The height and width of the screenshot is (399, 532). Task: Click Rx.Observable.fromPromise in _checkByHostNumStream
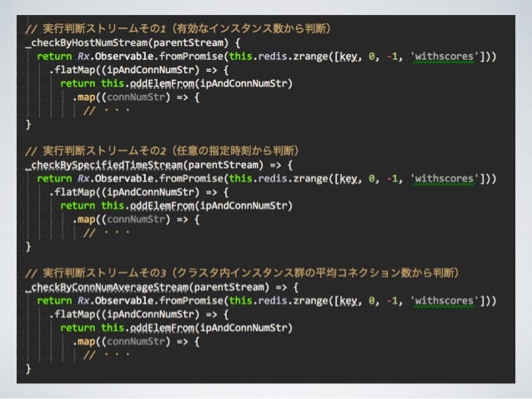point(150,57)
